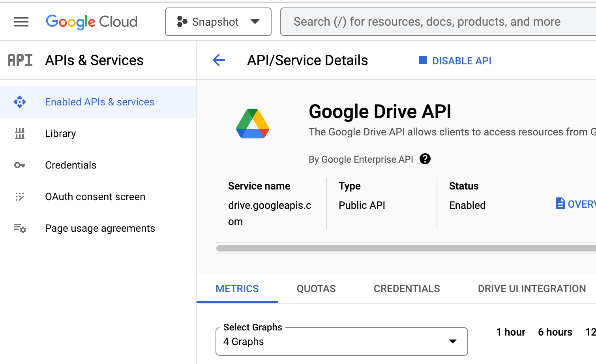
Task: Expand the Snapshot project picker arrow
Action: pyautogui.click(x=255, y=22)
